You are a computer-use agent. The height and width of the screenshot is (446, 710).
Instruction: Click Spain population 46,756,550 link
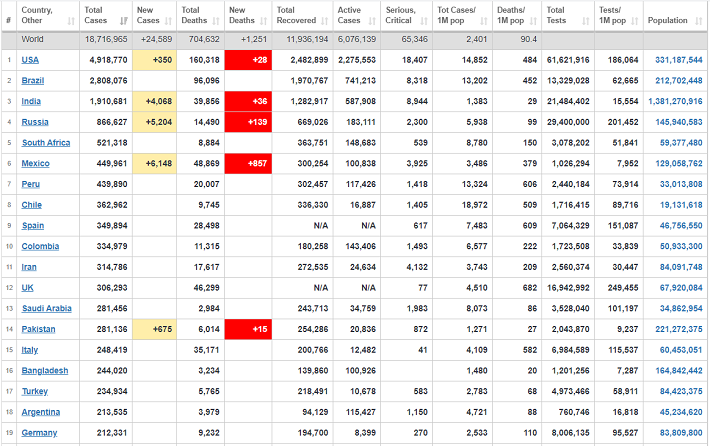(681, 226)
